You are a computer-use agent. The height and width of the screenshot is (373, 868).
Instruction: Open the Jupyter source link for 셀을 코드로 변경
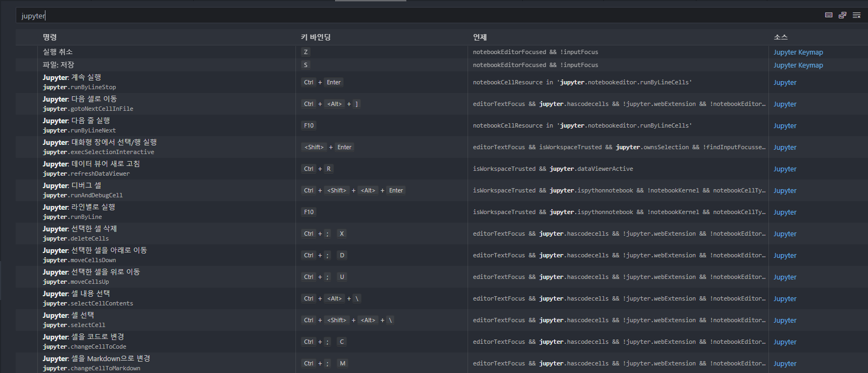tap(785, 342)
